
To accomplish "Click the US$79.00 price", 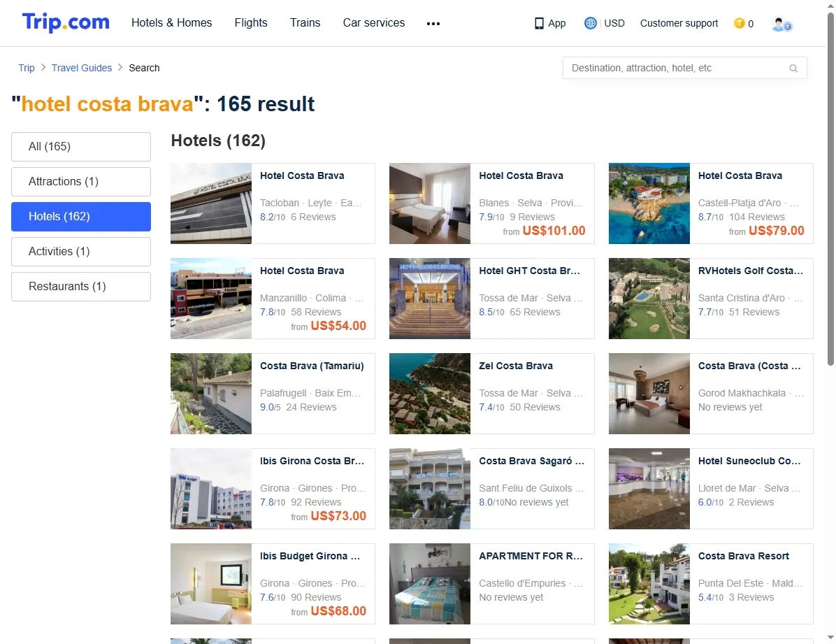I will (x=777, y=231).
